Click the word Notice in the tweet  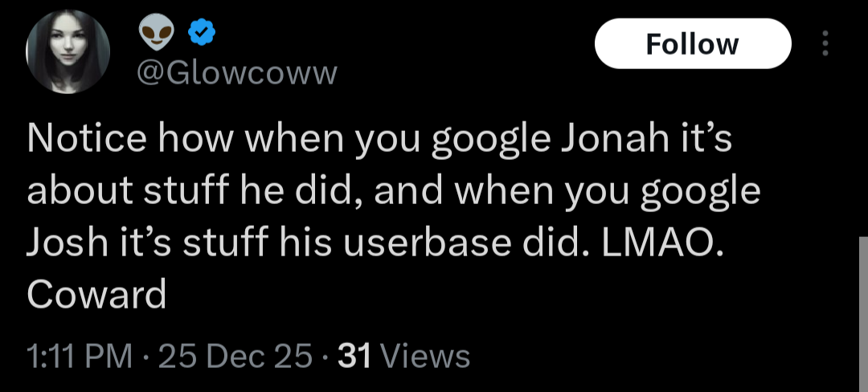click(87, 141)
